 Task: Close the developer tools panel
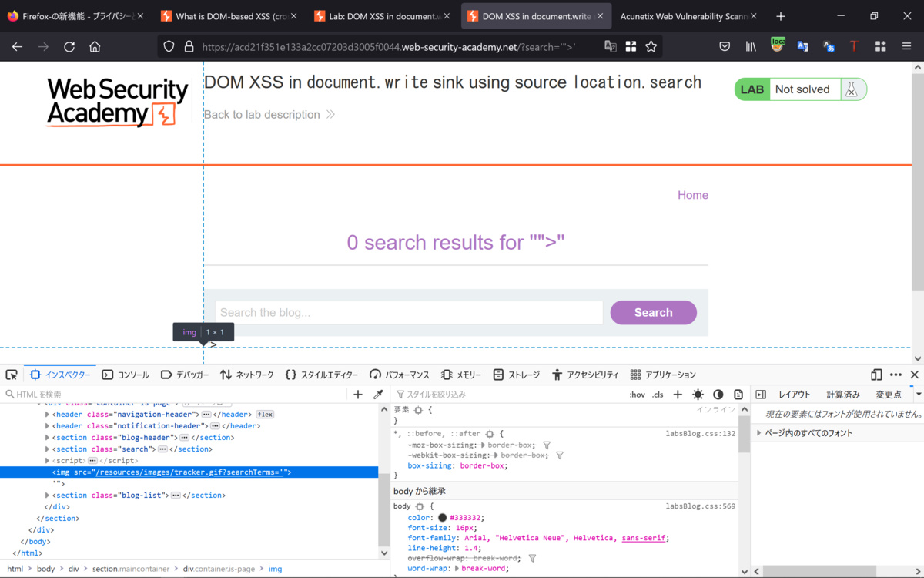point(915,375)
